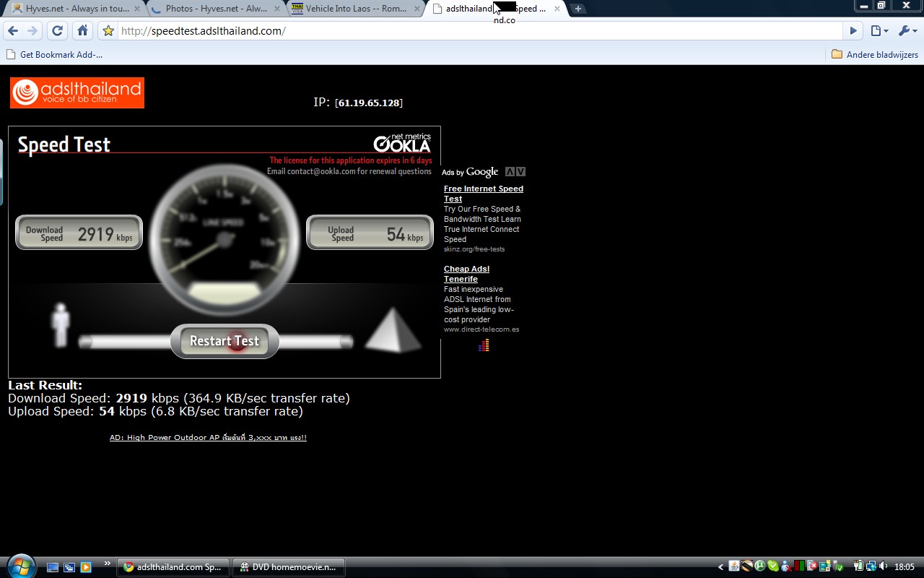Click small colored bars icon below ads
The image size is (924, 578).
[x=484, y=346]
